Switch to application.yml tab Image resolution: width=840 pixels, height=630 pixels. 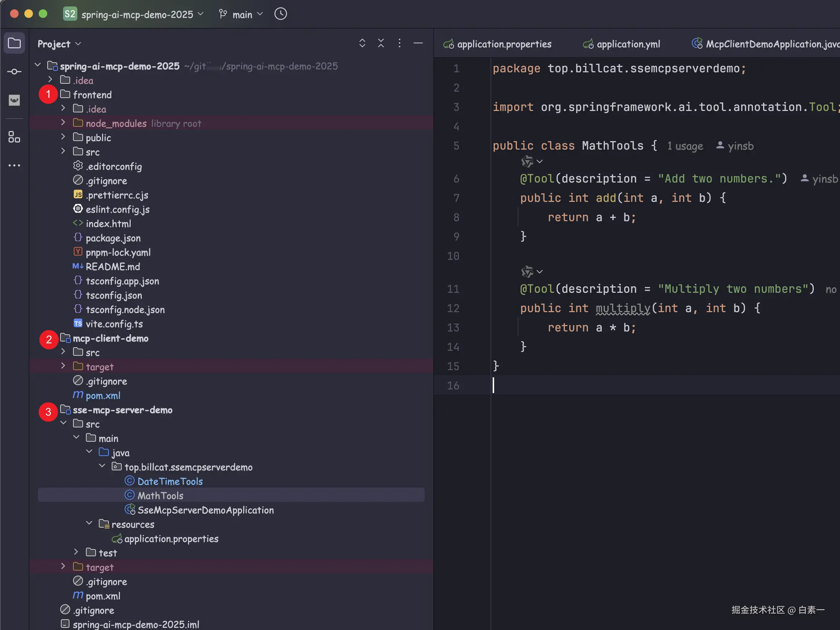628,44
